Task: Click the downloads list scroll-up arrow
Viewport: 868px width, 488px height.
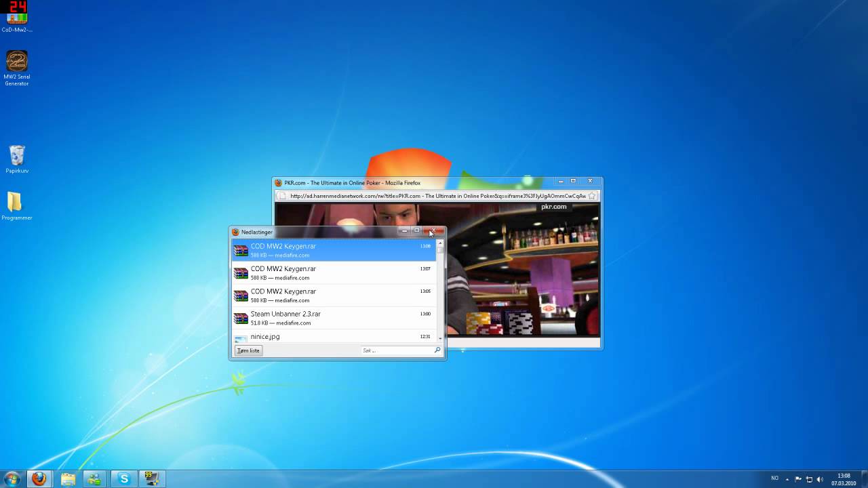Action: point(440,243)
